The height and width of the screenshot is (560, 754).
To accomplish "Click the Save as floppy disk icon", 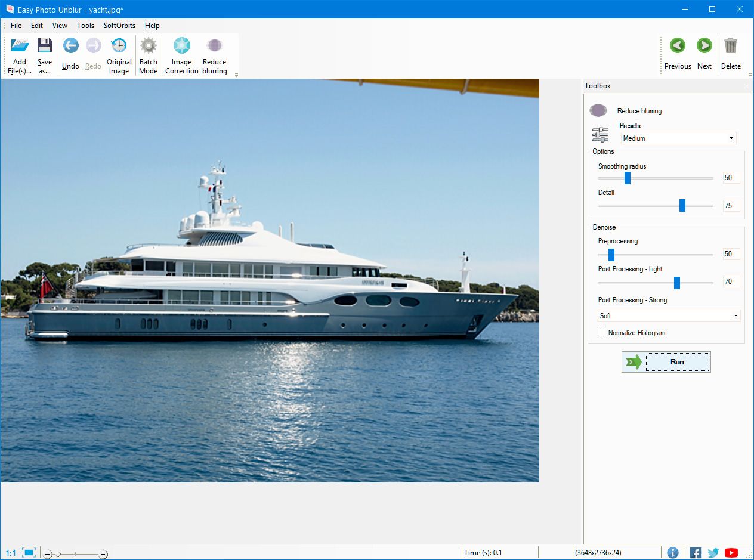I will pyautogui.click(x=45, y=46).
